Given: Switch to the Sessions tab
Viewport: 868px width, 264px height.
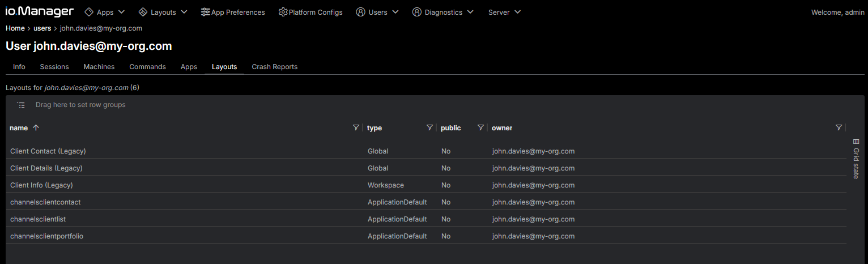Looking at the screenshot, I should pos(54,67).
